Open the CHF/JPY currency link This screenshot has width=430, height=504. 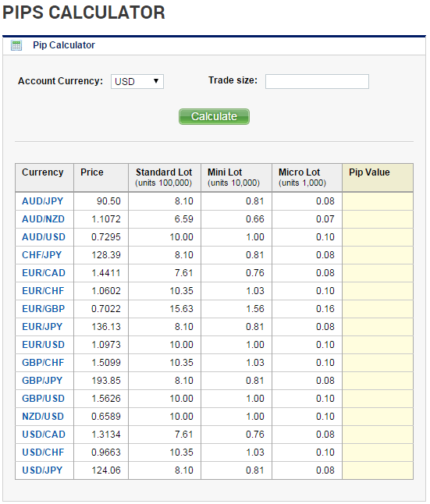[41, 255]
